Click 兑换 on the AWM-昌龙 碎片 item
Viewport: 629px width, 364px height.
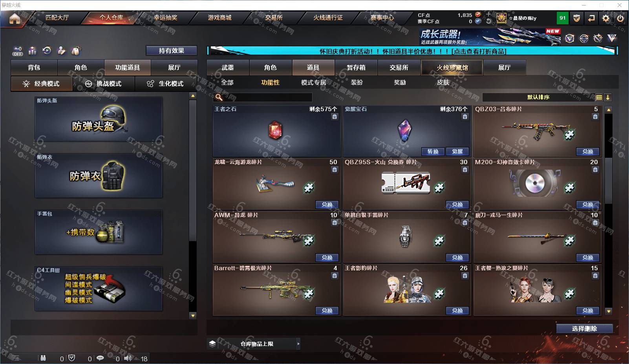pos(327,258)
